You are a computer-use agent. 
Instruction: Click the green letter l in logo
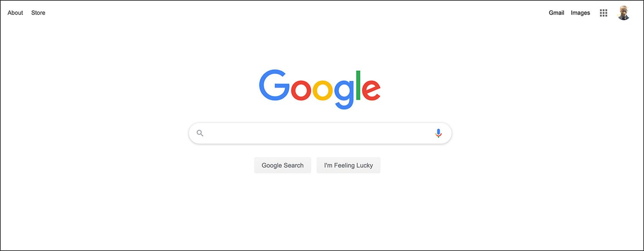(x=358, y=85)
